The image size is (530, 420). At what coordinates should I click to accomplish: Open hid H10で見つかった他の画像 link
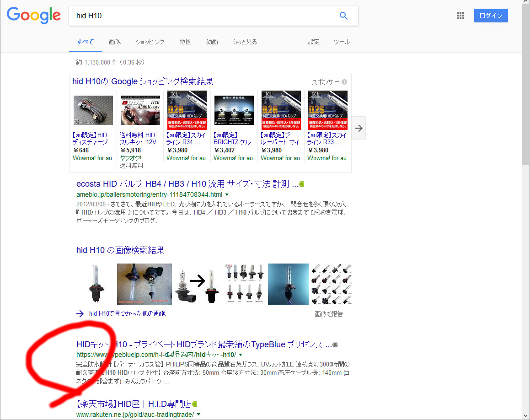click(128, 313)
